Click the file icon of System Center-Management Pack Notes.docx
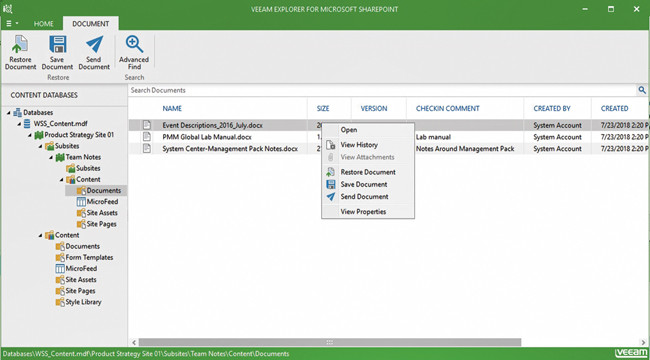Viewport: 650px width, 360px height. pos(147,148)
